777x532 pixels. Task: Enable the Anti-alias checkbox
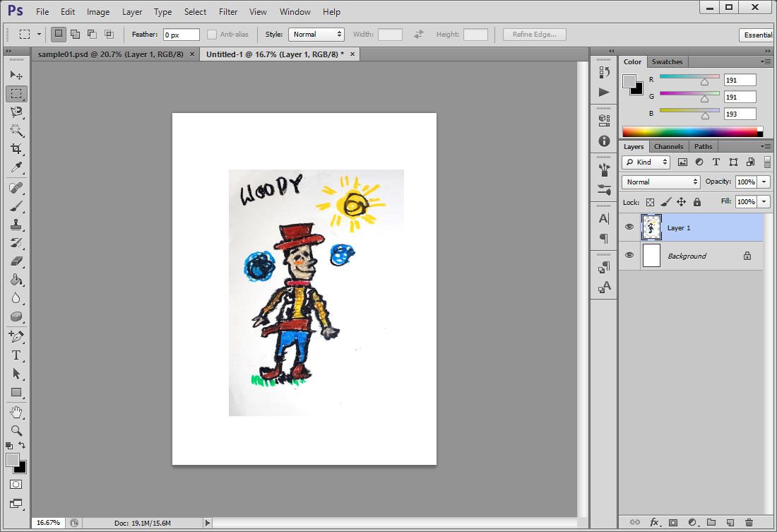pos(212,35)
